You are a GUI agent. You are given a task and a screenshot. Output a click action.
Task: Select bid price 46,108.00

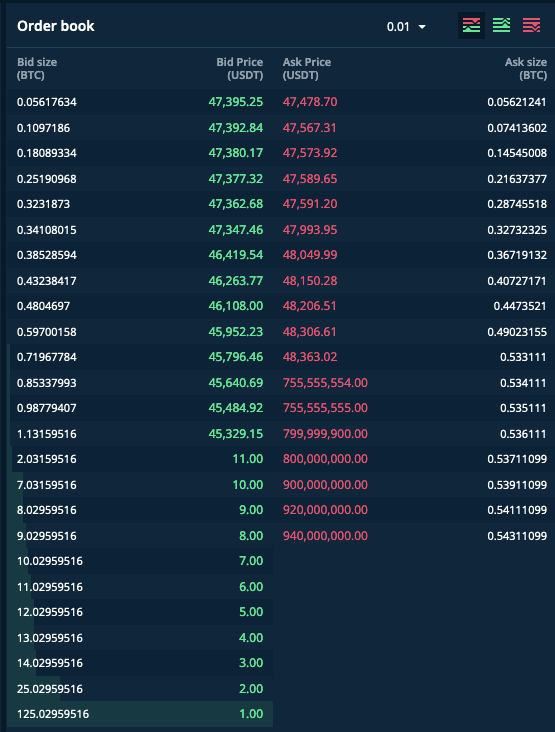[236, 306]
